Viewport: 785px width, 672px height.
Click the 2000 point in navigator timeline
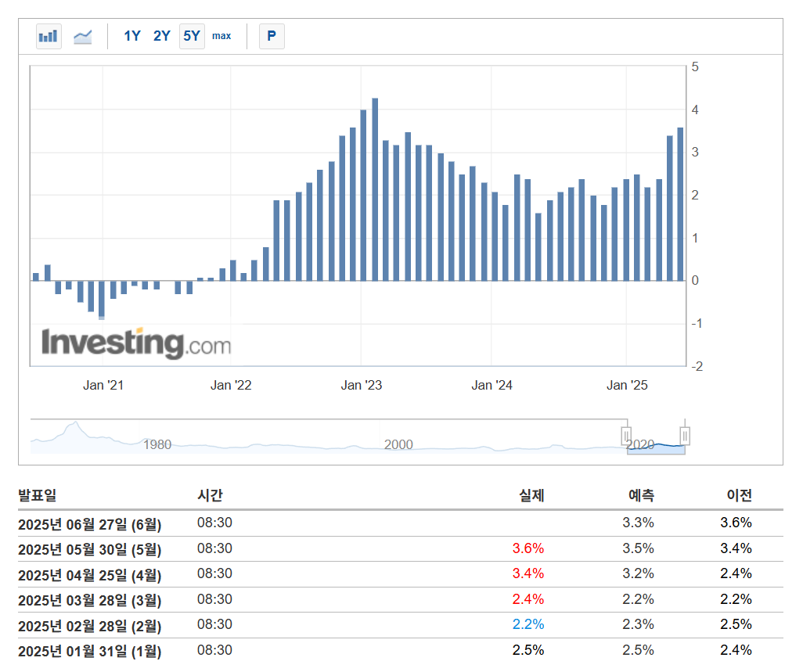pyautogui.click(x=398, y=444)
